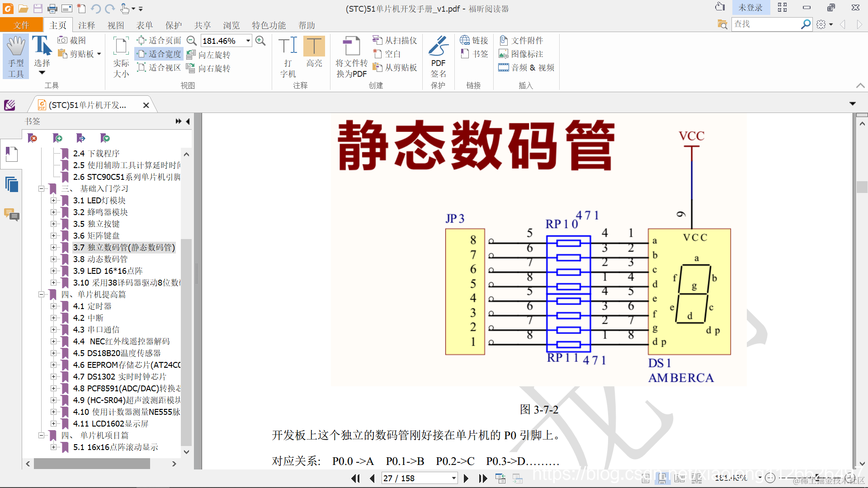Open the comments panel in sidebar

[11, 214]
